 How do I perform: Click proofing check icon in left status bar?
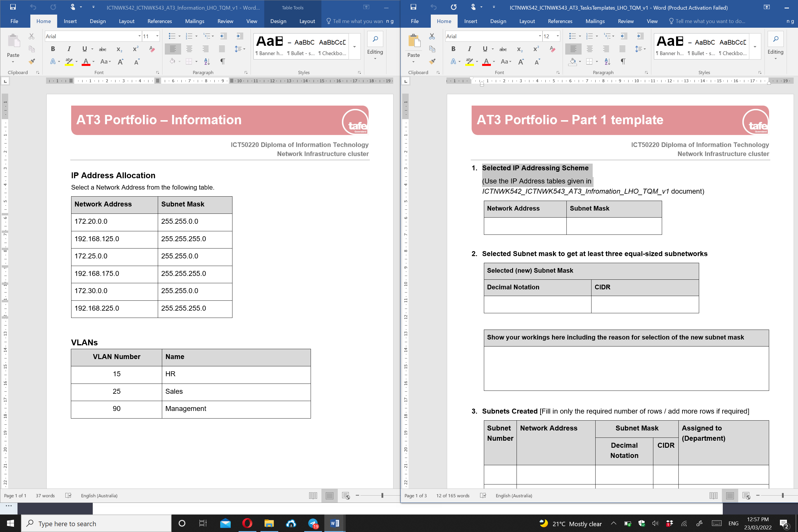point(68,496)
